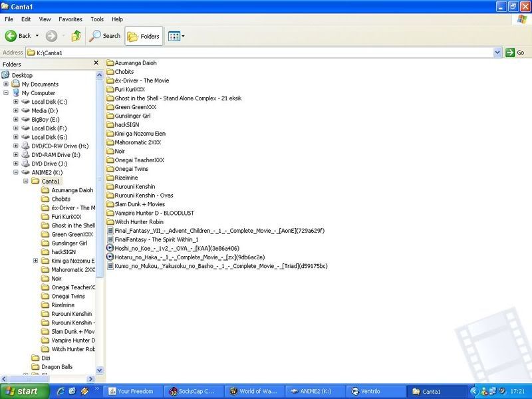Click the K:\Canta1 address field

[x=260, y=53]
